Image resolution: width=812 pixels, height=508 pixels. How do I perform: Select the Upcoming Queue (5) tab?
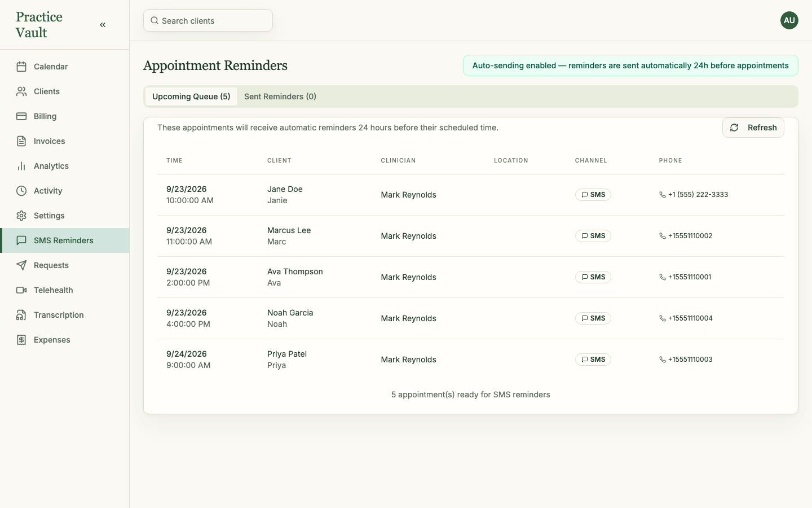click(x=191, y=97)
